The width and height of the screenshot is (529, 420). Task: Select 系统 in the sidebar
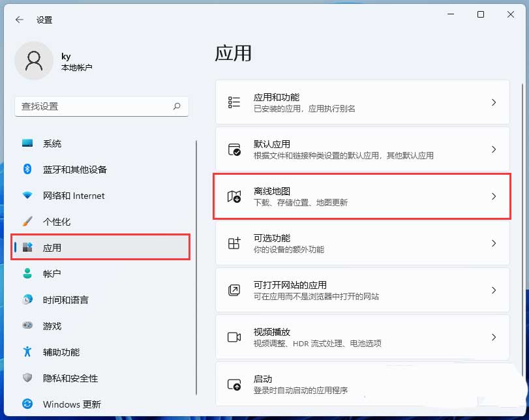point(52,143)
